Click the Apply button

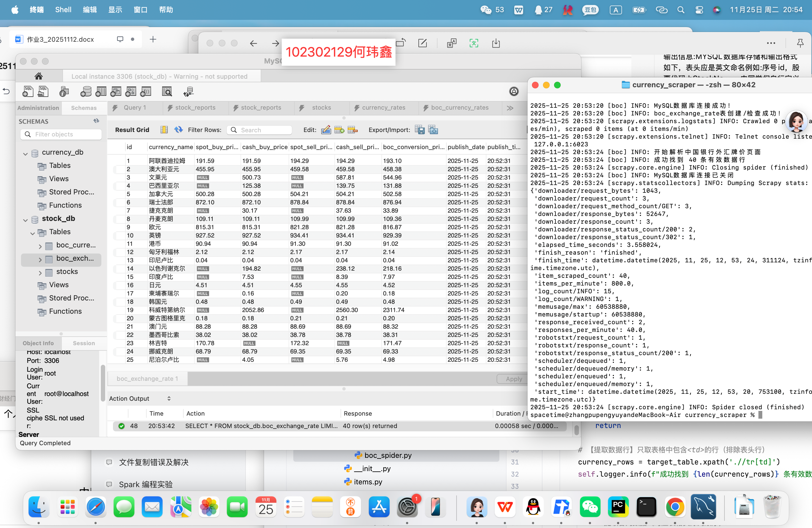513,379
